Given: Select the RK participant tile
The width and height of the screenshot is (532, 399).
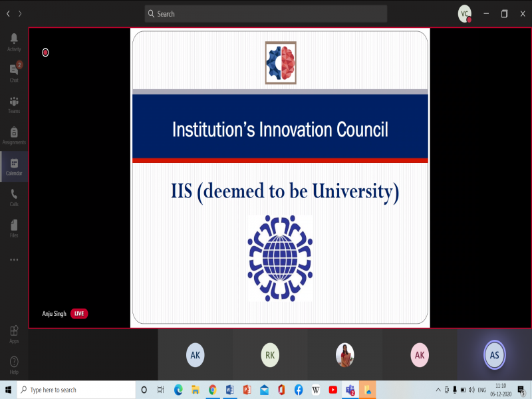Looking at the screenshot, I should coord(269,355).
